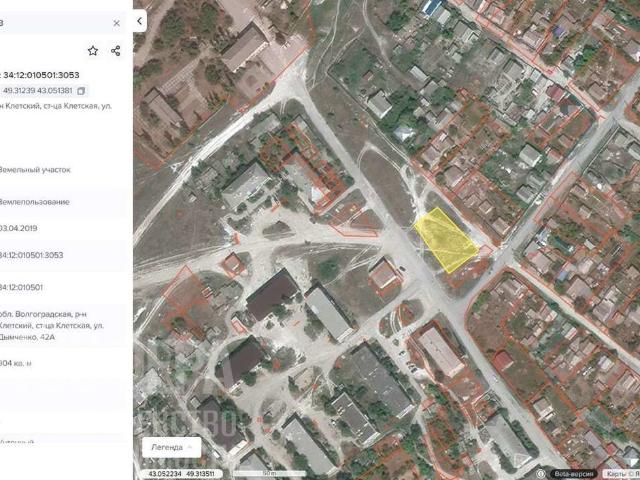The image size is (640, 480).
Task: Click the cursor coordinates readout at bottom
Action: pos(180,473)
